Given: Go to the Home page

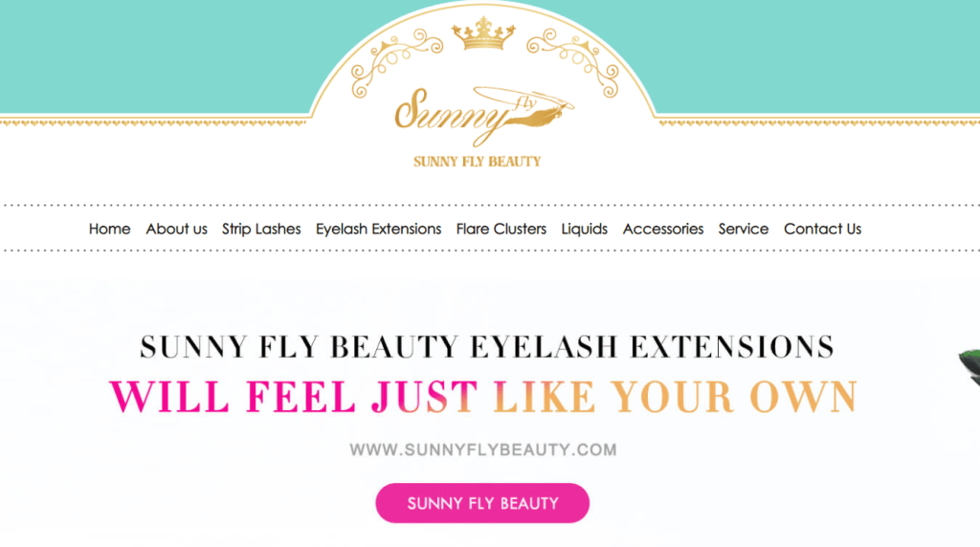Looking at the screenshot, I should 109,229.
